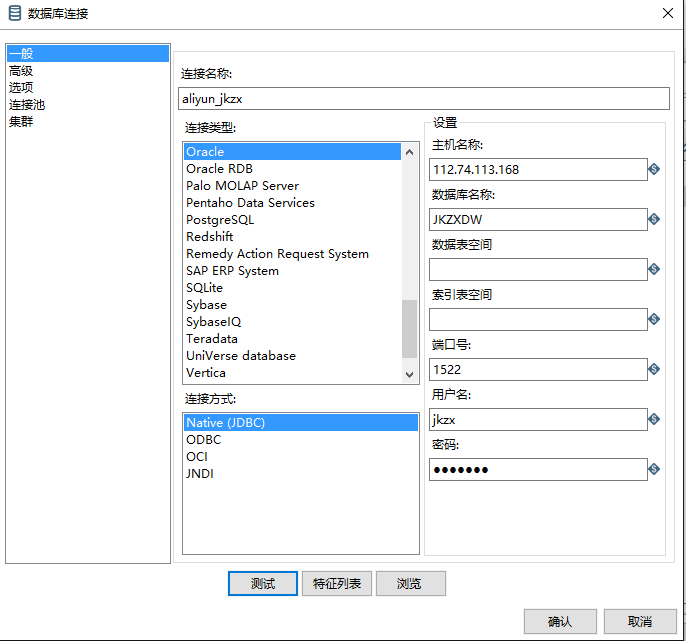Close the database connection dialog
Screen dimensions: 686x641
tap(668, 13)
